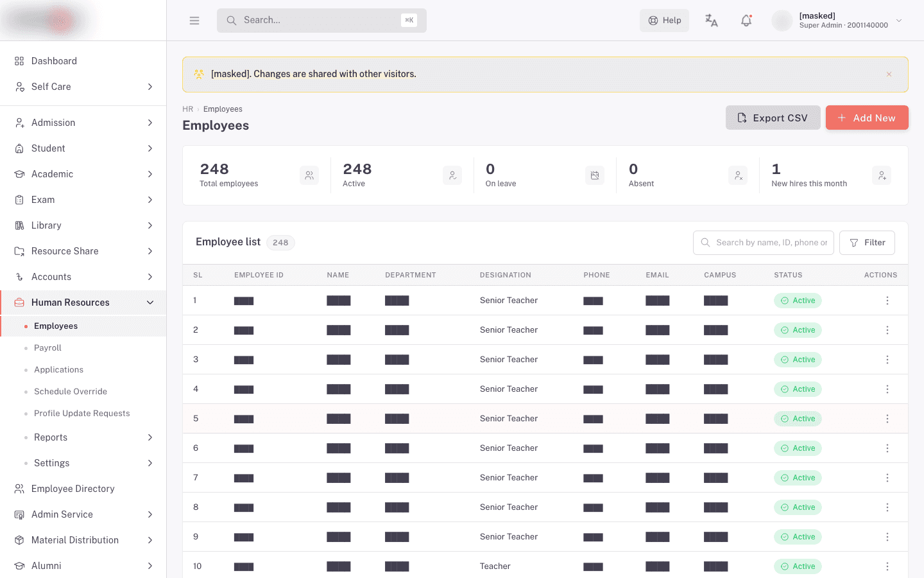Toggle the sidebar hamburger menu icon

[x=194, y=21]
